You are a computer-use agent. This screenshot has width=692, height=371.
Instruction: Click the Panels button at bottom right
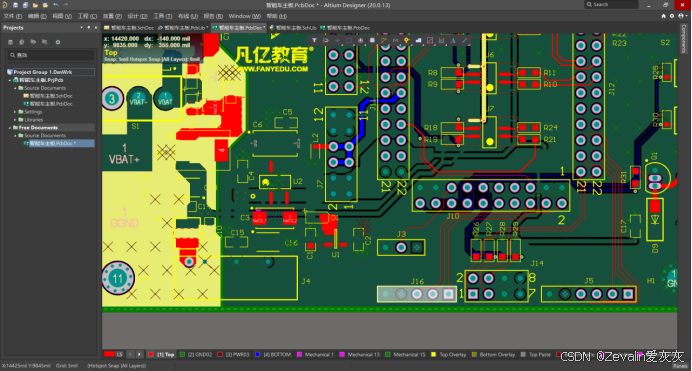(x=680, y=366)
